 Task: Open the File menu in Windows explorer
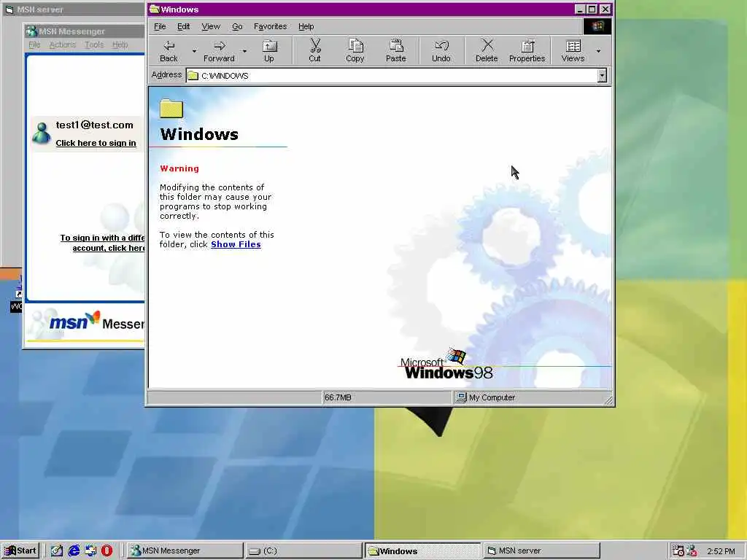click(x=160, y=27)
